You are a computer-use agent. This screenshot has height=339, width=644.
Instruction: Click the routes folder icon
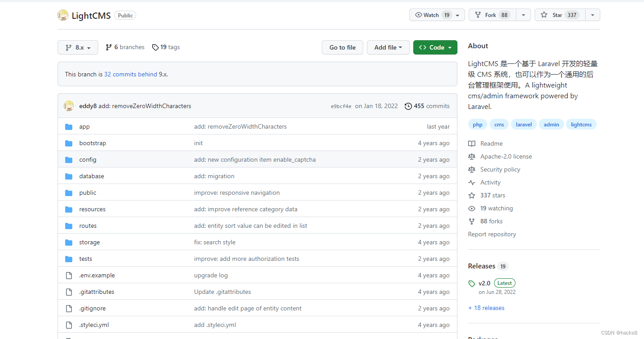(69, 226)
